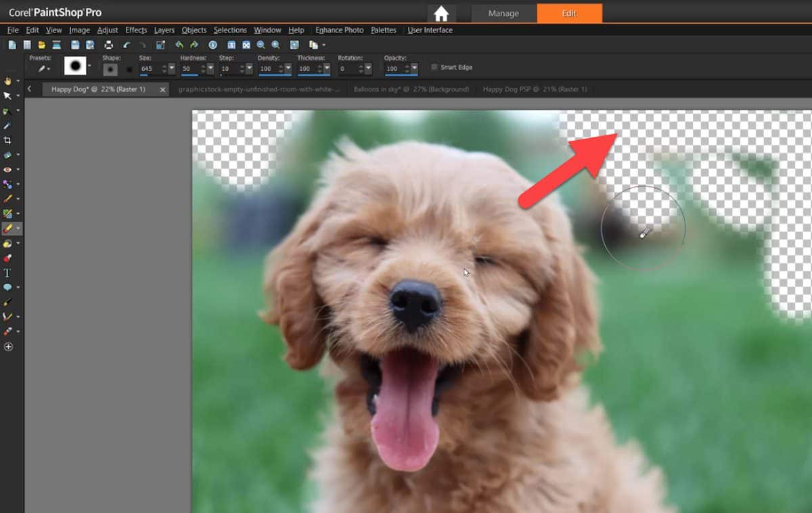Switch to the Manage tab
The image size is (812, 513).
click(503, 13)
